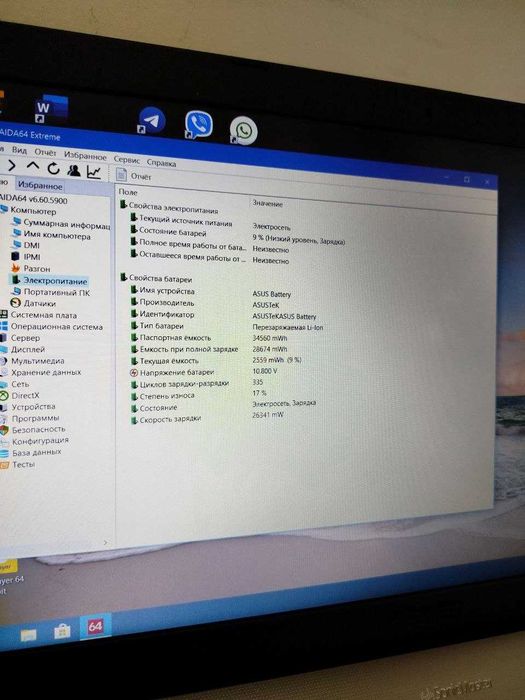Click the AIDA64 taskbar icon

click(x=95, y=626)
